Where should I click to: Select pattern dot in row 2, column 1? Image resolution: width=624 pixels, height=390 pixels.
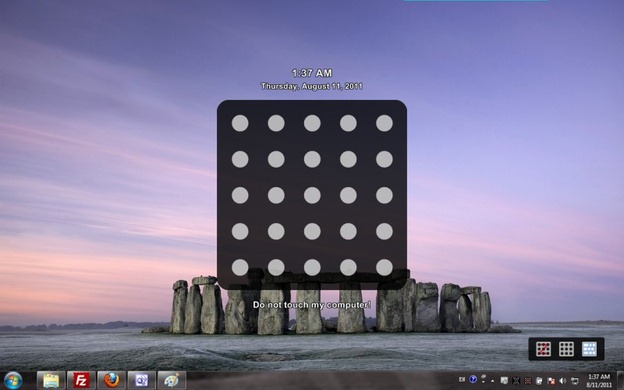(240, 159)
